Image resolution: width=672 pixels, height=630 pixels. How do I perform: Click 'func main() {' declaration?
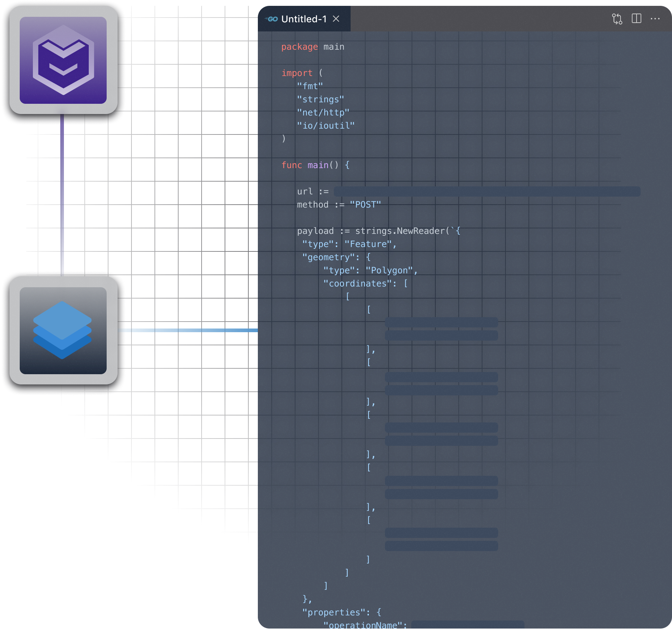point(315,165)
